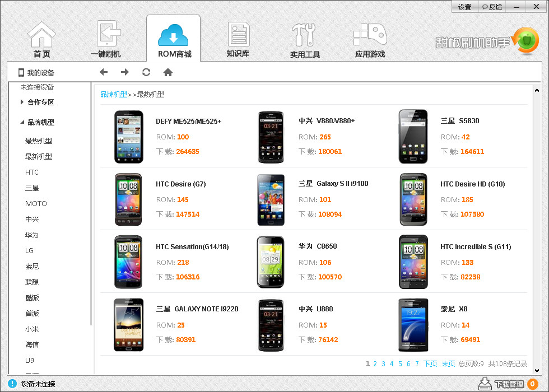Open the 中兴 U880 phone thumbnail
Image resolution: width=549 pixels, height=392 pixels.
tap(271, 325)
